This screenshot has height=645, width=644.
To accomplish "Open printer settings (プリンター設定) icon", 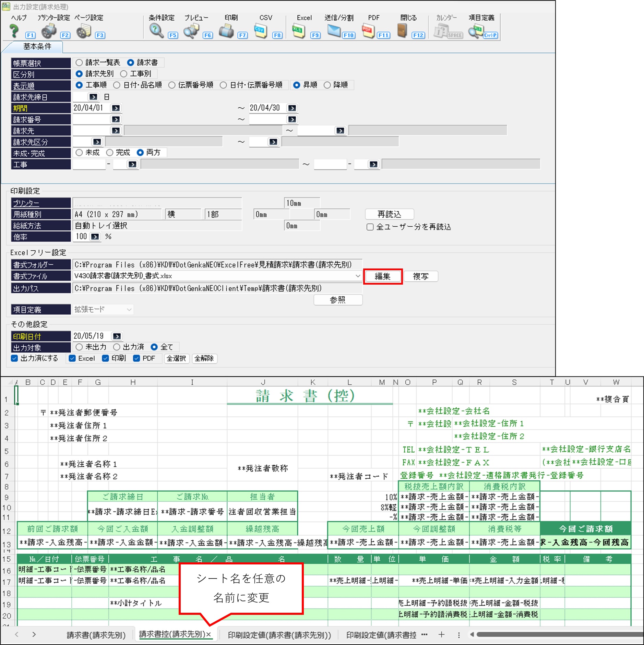I will [x=49, y=32].
